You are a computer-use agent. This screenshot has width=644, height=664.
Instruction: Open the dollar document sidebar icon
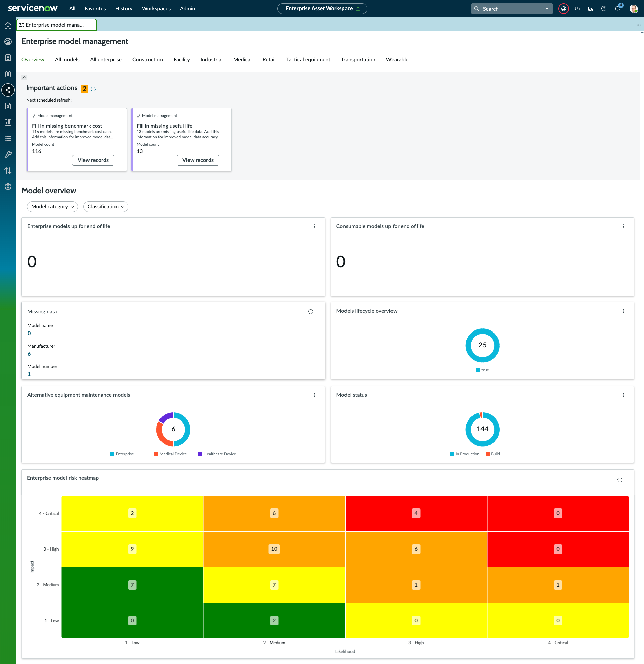click(x=8, y=106)
